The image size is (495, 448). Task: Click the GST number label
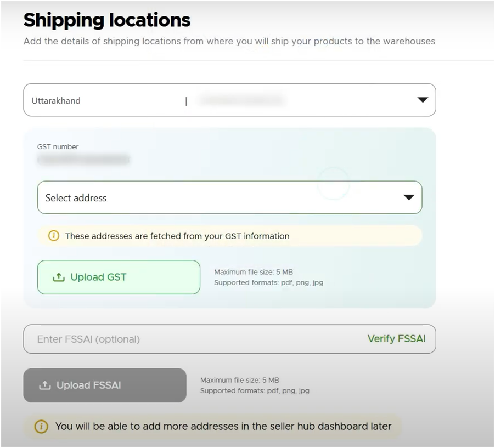tap(58, 147)
